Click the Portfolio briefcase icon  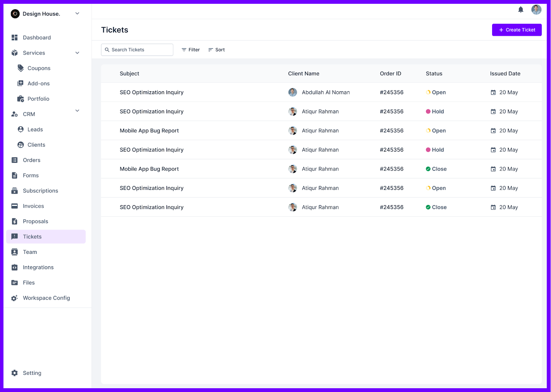[21, 99]
